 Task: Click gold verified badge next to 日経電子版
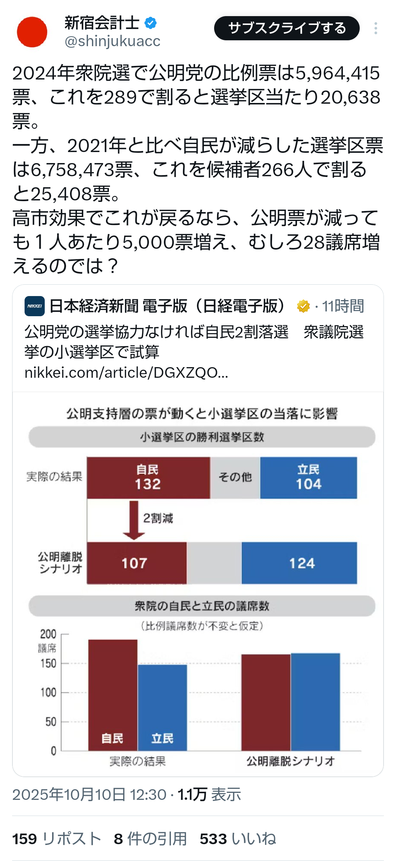click(303, 306)
